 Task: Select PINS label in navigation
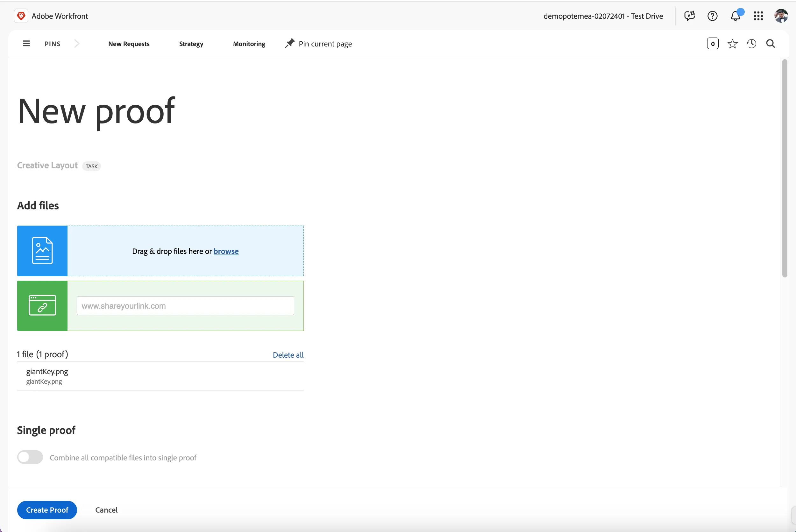tap(53, 44)
